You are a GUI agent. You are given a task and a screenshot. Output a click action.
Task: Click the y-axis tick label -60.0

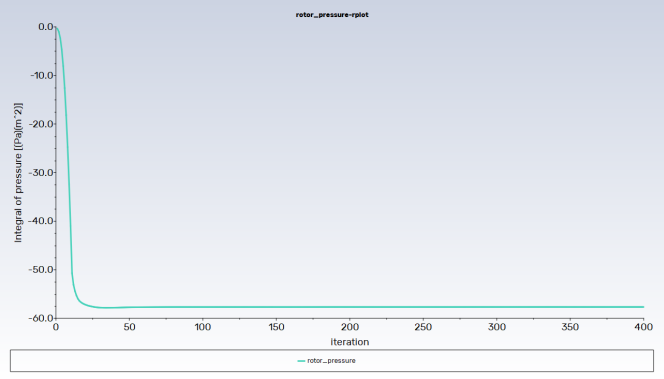(41, 318)
